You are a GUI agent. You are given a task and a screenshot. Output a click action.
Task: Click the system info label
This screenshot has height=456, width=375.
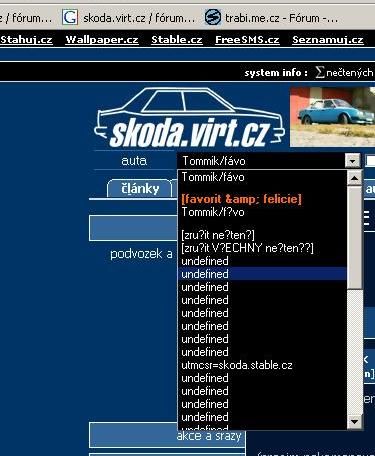click(x=276, y=73)
